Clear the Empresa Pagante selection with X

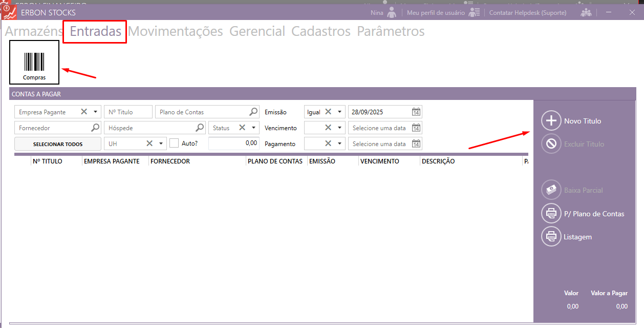[84, 112]
